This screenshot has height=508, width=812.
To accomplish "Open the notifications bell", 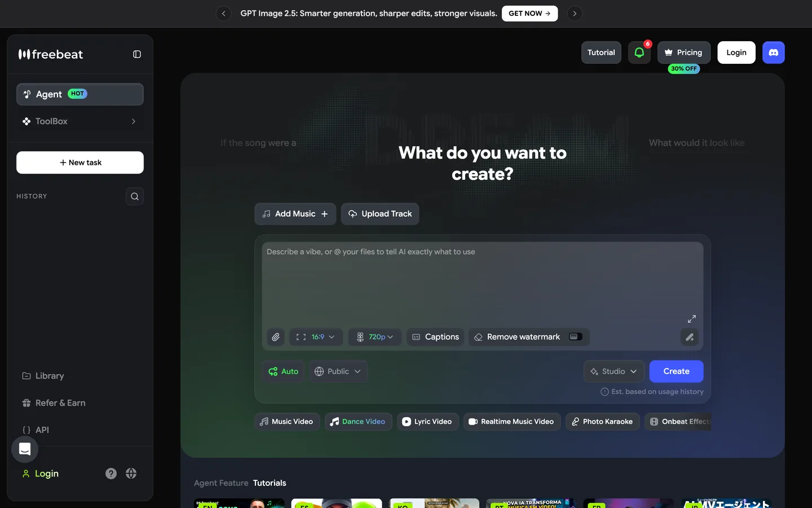I will coord(639,52).
